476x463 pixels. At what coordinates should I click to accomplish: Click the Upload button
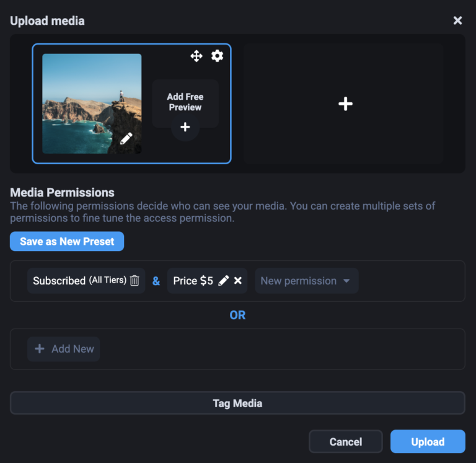coord(428,441)
